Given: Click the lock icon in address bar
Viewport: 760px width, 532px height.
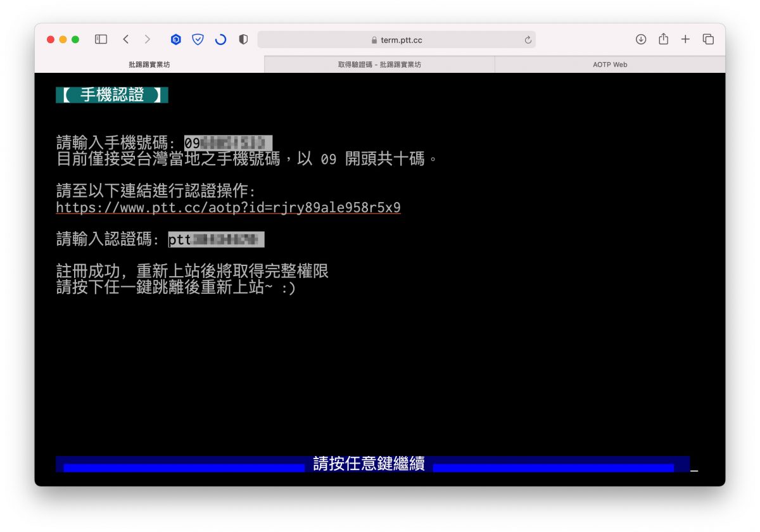Looking at the screenshot, I should coord(374,41).
